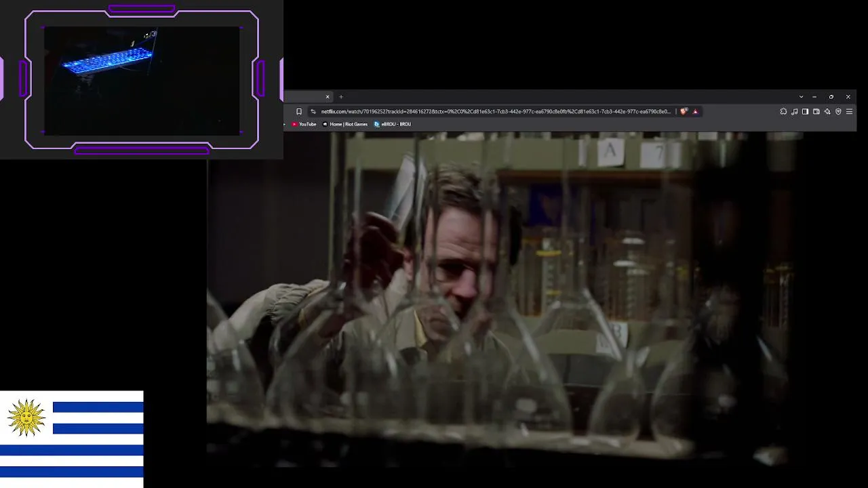Open the media playlist music-note icon
Screen dimensions: 868x488
pos(794,112)
